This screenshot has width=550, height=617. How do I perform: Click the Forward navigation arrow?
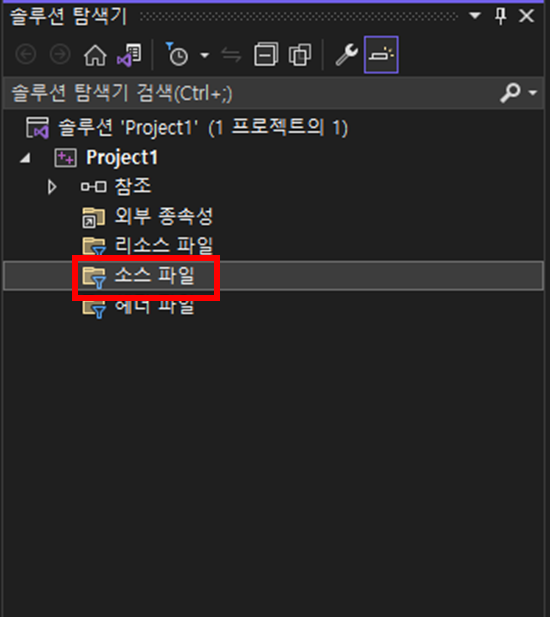(60, 54)
